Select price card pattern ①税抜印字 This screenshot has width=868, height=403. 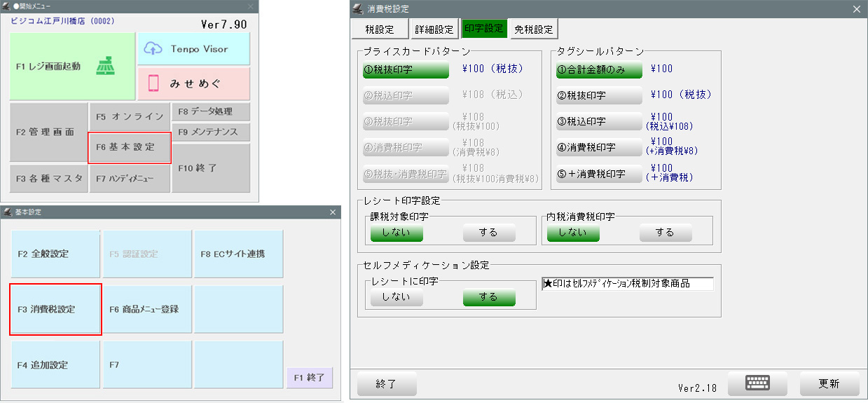[x=406, y=69]
